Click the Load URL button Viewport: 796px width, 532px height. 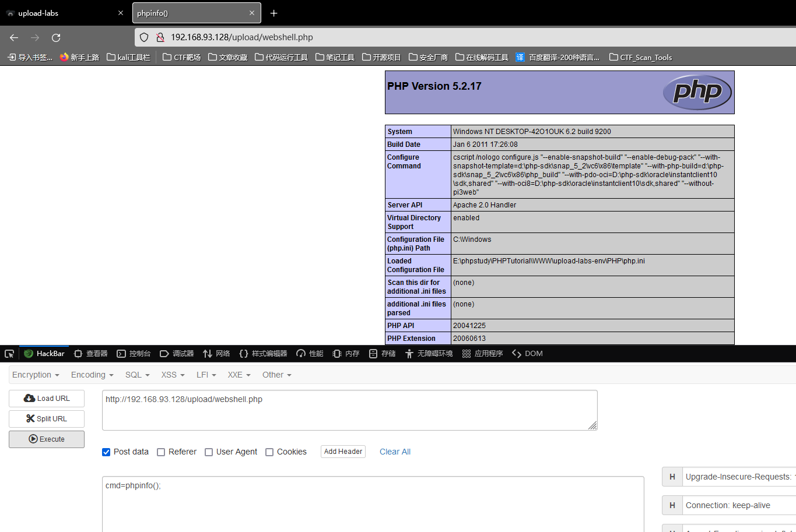click(x=47, y=399)
